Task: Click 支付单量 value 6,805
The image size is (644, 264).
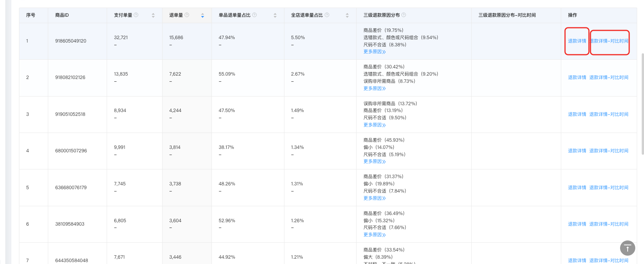Action: [x=120, y=221]
